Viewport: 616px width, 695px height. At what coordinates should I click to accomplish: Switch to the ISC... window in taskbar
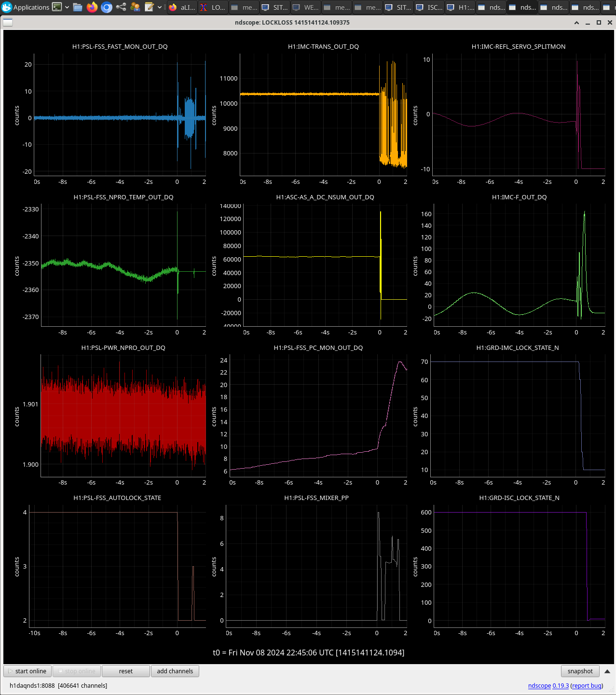429,7
